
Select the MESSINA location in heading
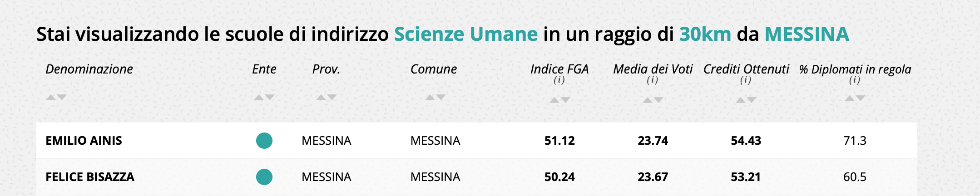(x=807, y=34)
